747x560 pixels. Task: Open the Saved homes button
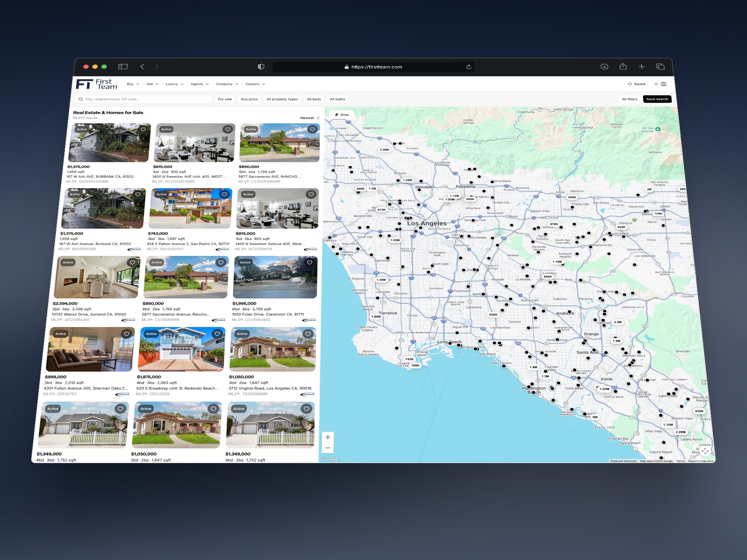pyautogui.click(x=637, y=84)
